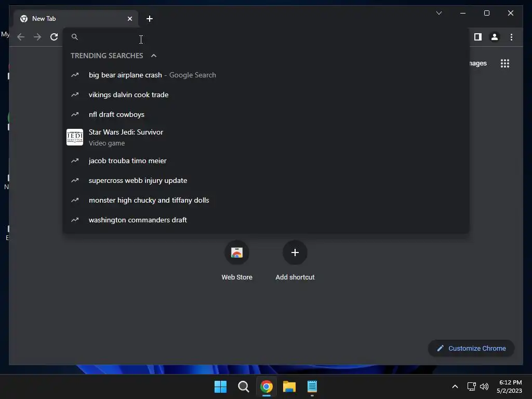Open a new tab with plus icon

[x=150, y=19]
